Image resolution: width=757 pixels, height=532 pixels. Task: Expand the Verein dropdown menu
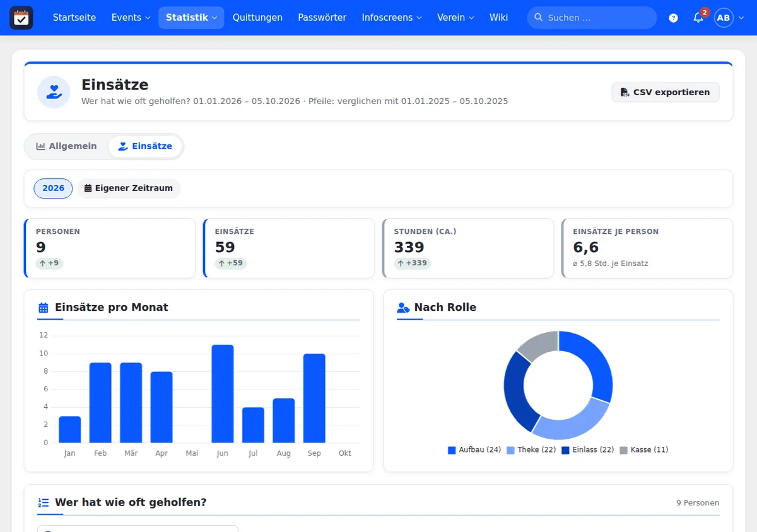click(455, 18)
